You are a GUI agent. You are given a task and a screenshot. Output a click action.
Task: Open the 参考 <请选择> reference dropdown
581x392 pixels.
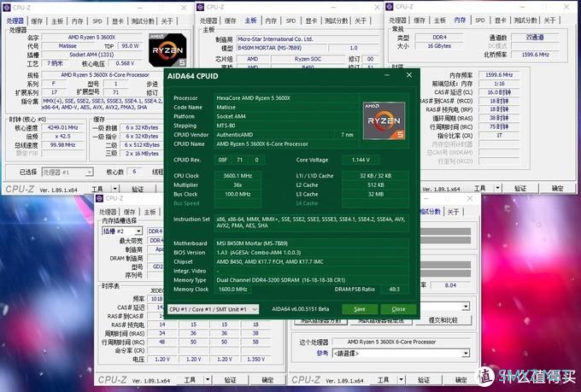point(402,354)
